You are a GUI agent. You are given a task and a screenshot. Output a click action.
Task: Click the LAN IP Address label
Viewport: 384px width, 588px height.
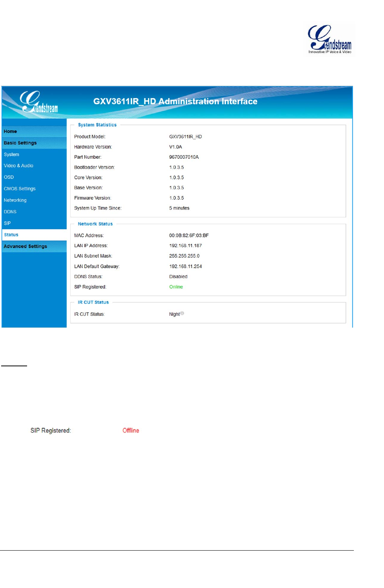(91, 246)
